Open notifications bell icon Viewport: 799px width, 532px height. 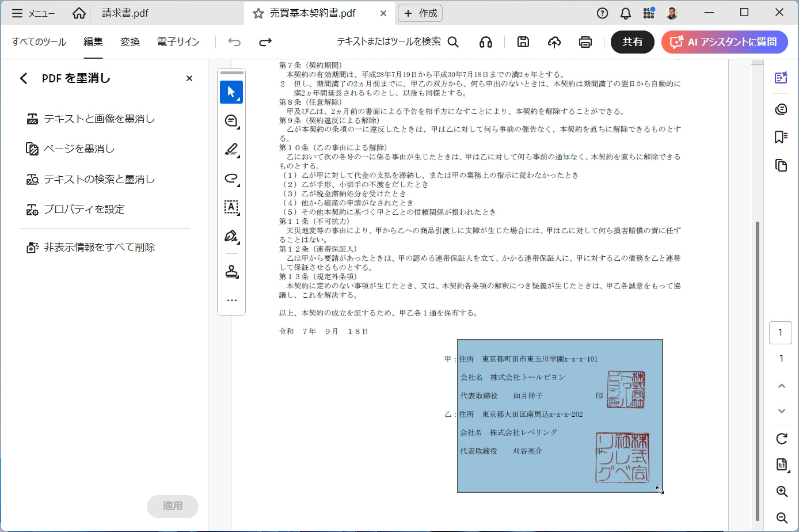pyautogui.click(x=626, y=13)
